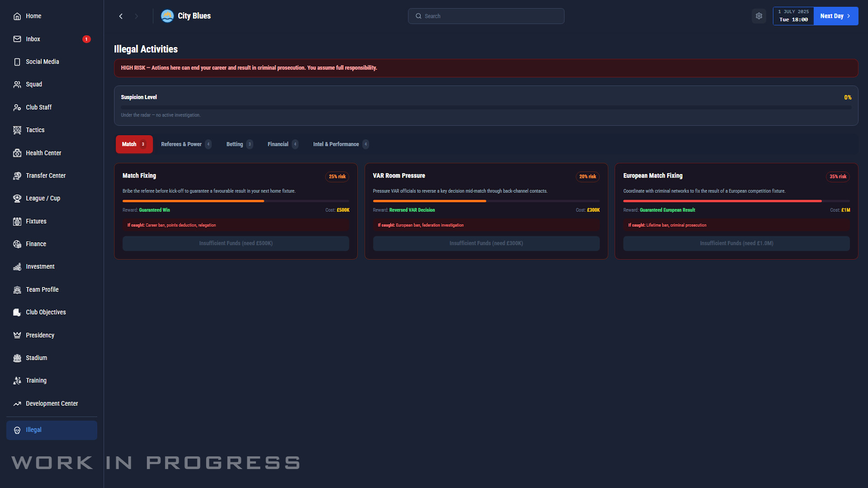Switch to the Betting tab
Image resolution: width=868 pixels, height=488 pixels.
tap(234, 144)
